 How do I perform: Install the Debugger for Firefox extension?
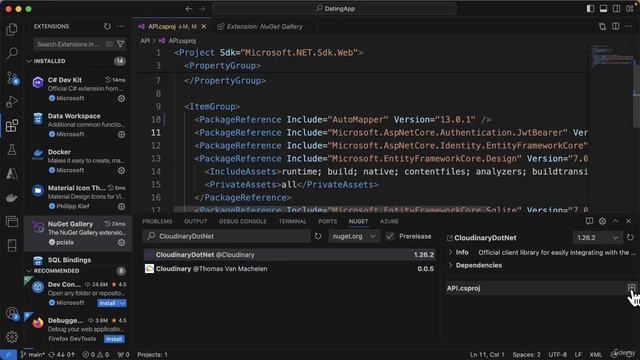(114, 339)
